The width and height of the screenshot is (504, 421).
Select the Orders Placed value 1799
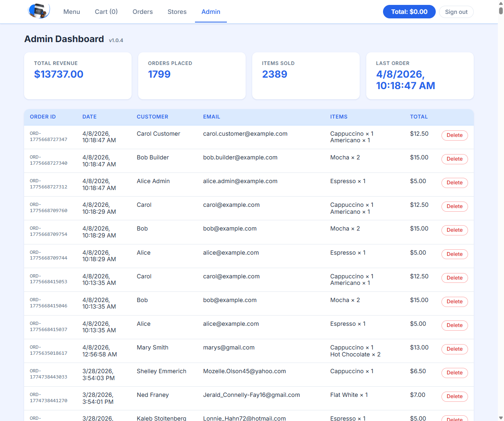point(159,74)
